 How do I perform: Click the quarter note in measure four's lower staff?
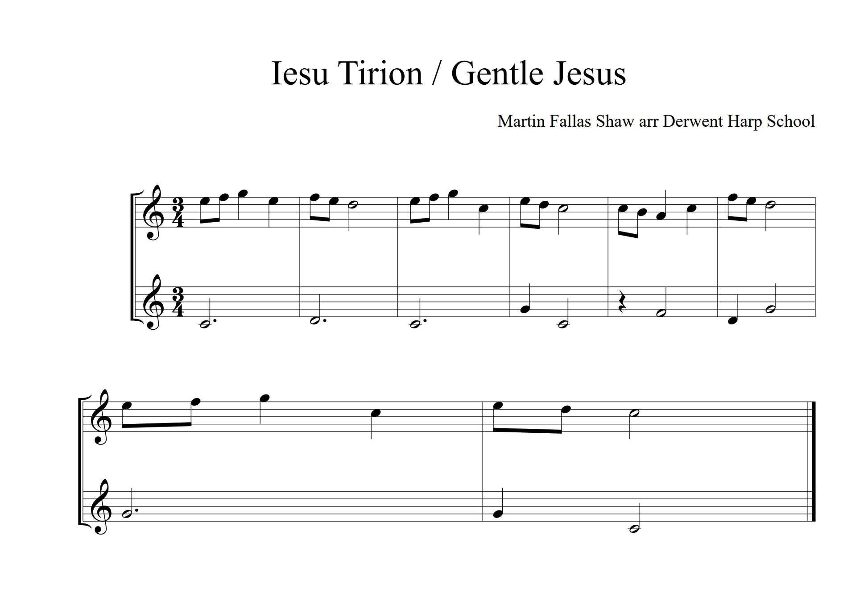coord(525,309)
